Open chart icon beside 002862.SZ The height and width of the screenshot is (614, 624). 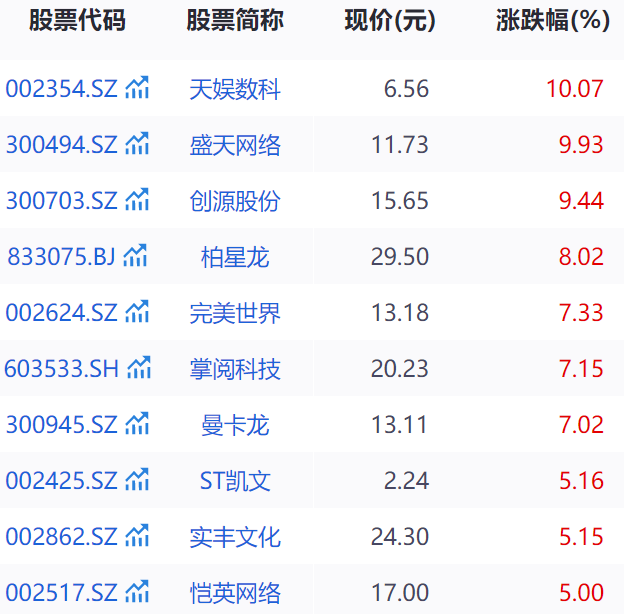pos(137,536)
